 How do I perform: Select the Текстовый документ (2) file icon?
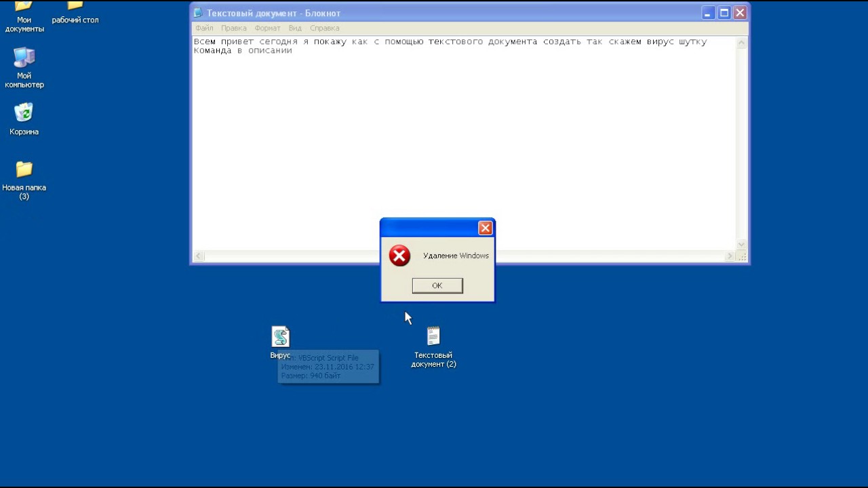433,347
